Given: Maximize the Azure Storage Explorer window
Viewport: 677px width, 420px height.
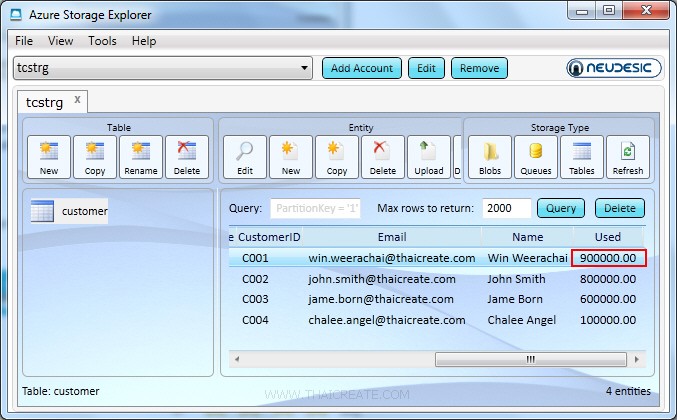Looking at the screenshot, I should (x=609, y=11).
